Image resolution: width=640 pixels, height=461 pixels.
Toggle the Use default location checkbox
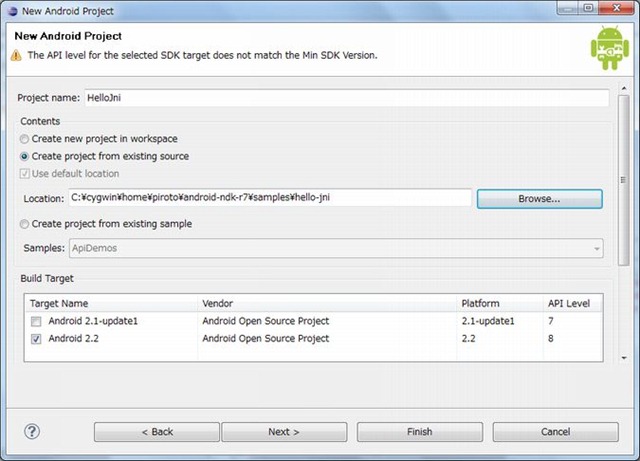pyautogui.click(x=26, y=175)
